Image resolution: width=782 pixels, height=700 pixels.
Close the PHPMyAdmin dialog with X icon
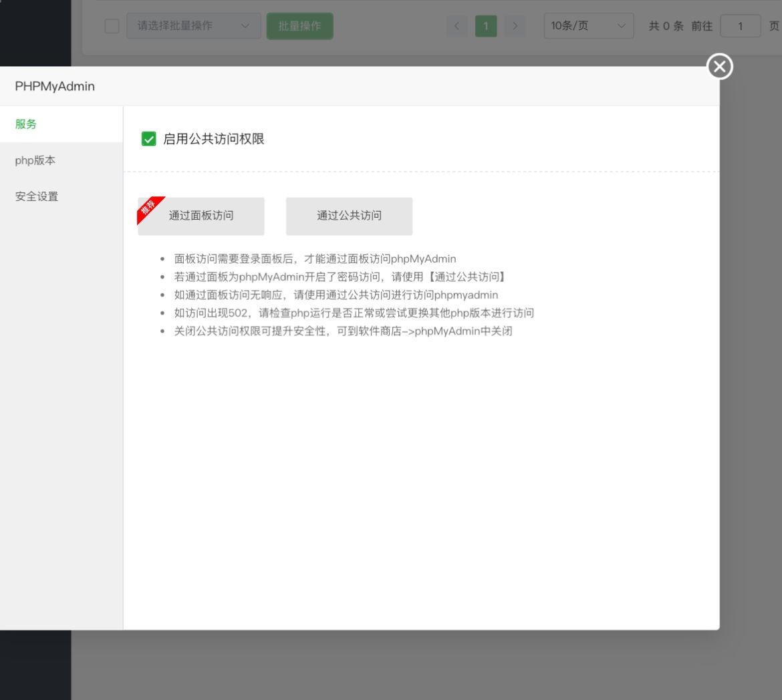(x=720, y=66)
